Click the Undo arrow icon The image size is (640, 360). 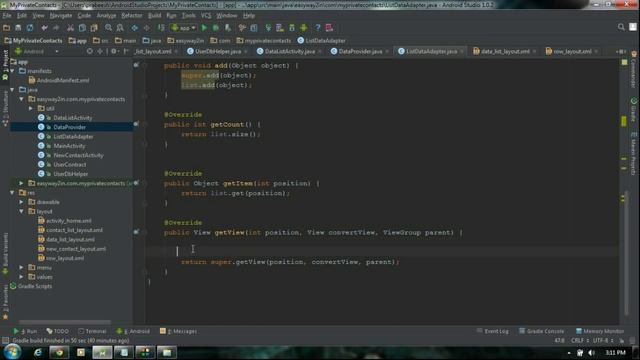tap(44, 28)
